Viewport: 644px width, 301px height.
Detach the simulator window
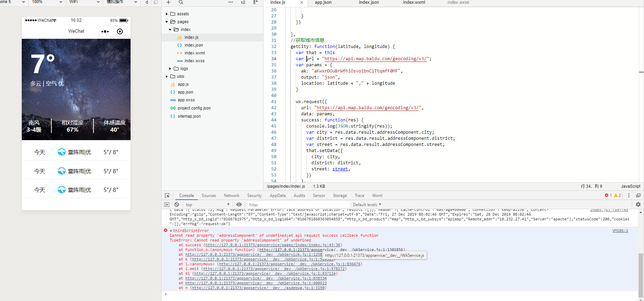tap(156, 2)
